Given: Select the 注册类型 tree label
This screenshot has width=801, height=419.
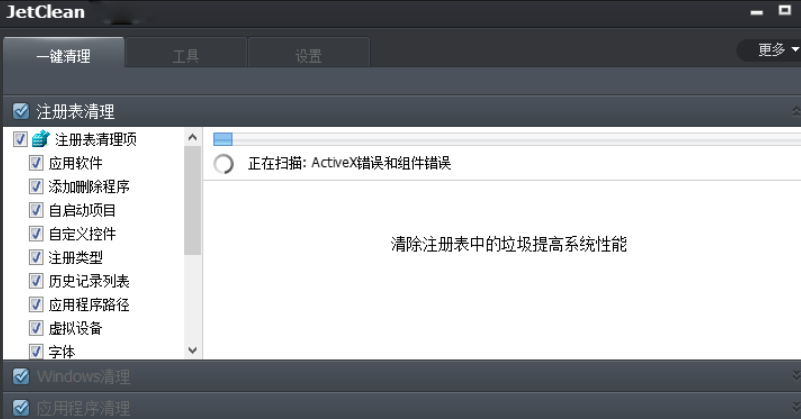Looking at the screenshot, I should coord(76,257).
